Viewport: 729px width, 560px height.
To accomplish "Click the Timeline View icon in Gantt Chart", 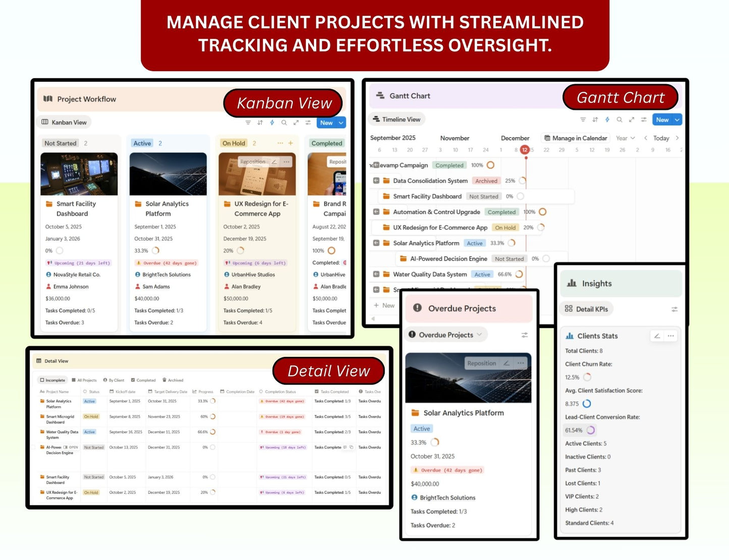I will (x=376, y=119).
